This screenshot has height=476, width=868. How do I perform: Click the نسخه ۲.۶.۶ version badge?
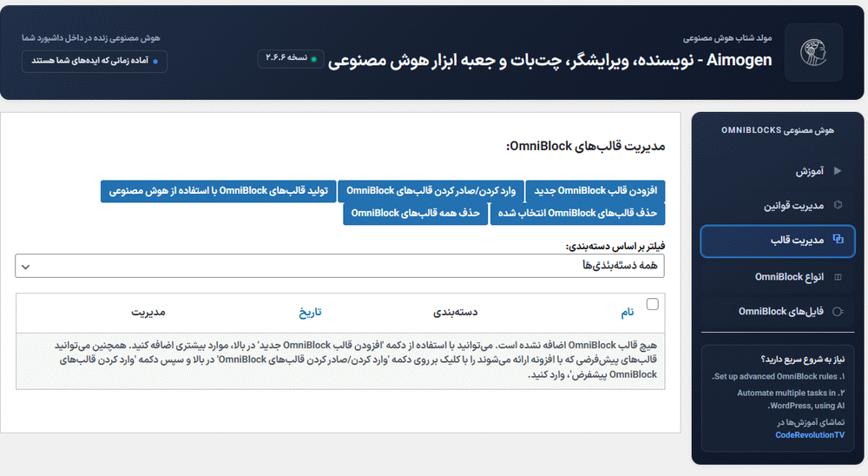[x=291, y=58]
